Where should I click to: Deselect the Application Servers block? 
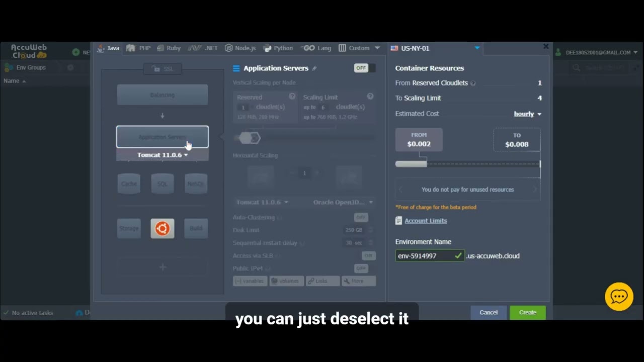point(163,137)
